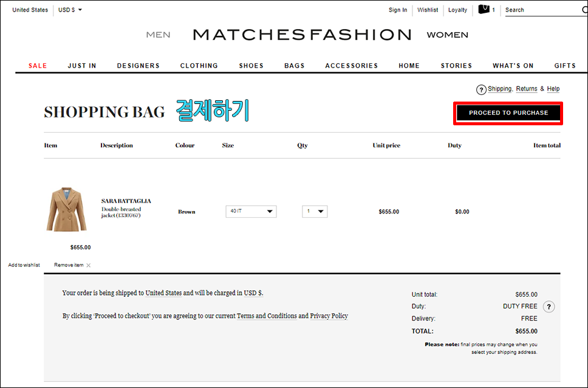Open the CLOTHING menu
Image resolution: width=588 pixels, height=388 pixels.
(x=199, y=66)
